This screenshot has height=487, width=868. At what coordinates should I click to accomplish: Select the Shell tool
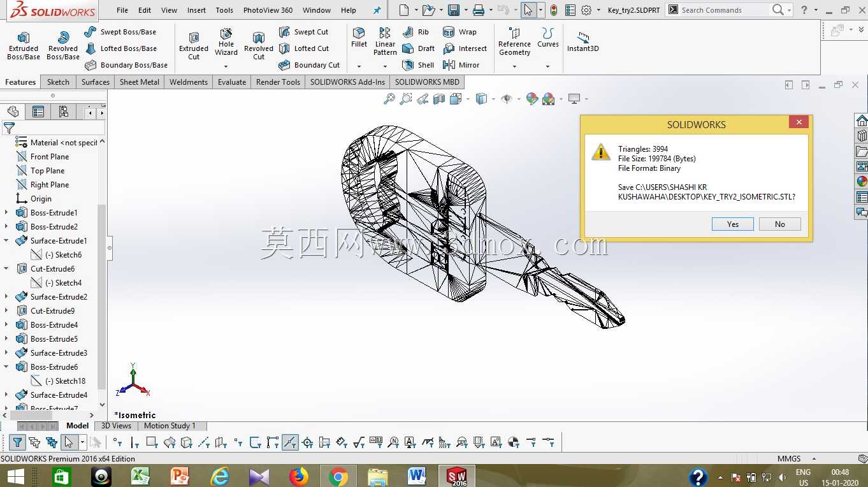[x=418, y=65]
